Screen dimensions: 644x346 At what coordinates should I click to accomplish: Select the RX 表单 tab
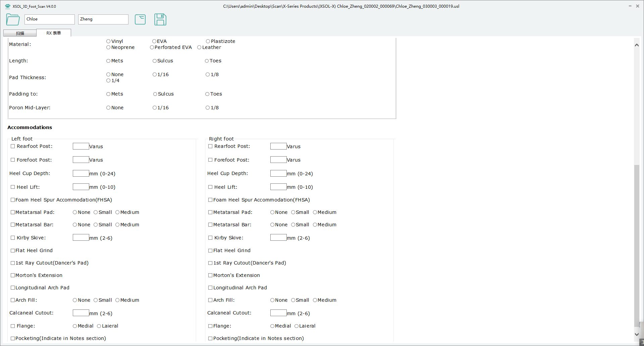tap(54, 33)
